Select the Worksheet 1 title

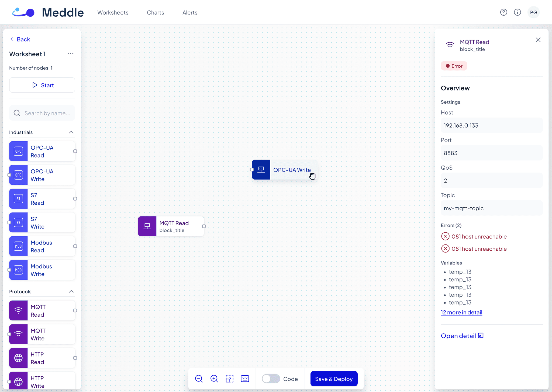tap(27, 54)
